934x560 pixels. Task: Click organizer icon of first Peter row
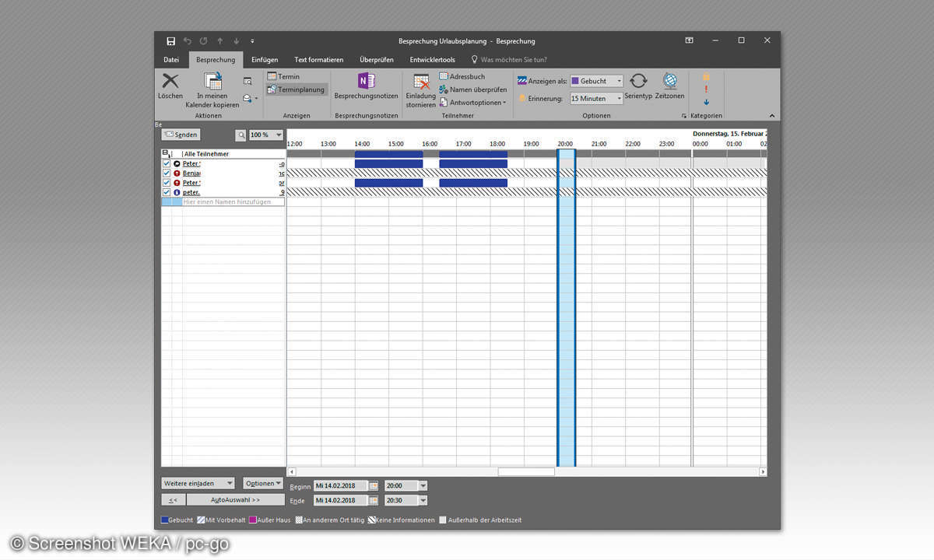[177, 164]
